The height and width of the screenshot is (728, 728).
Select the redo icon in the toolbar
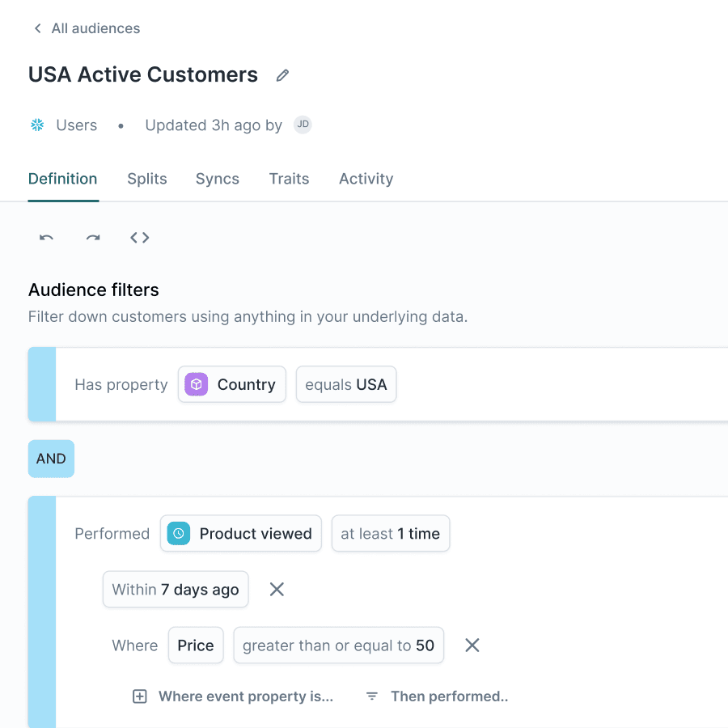click(x=93, y=237)
